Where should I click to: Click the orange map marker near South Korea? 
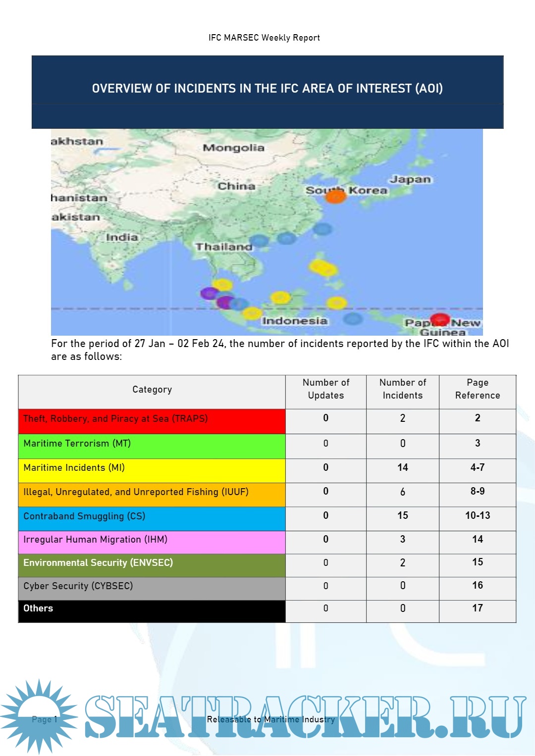pos(335,197)
